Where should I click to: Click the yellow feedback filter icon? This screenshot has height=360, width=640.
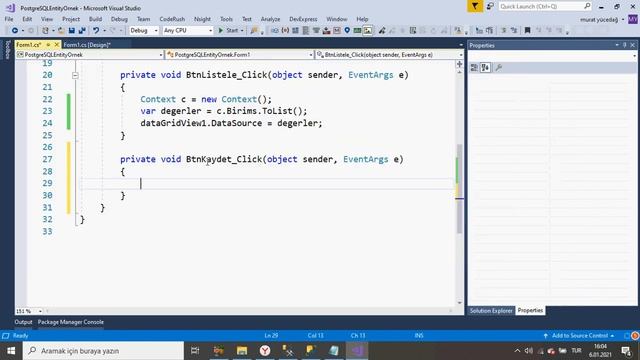pyautogui.click(x=475, y=6)
